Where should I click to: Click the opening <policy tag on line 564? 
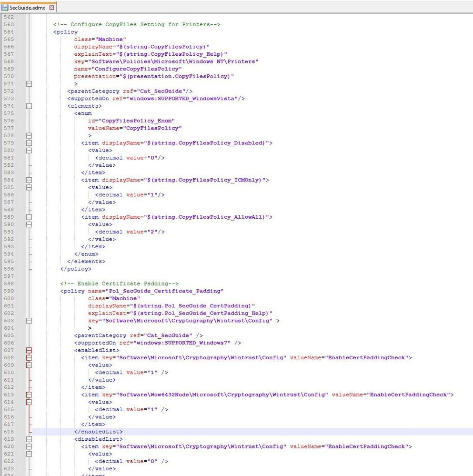point(65,32)
